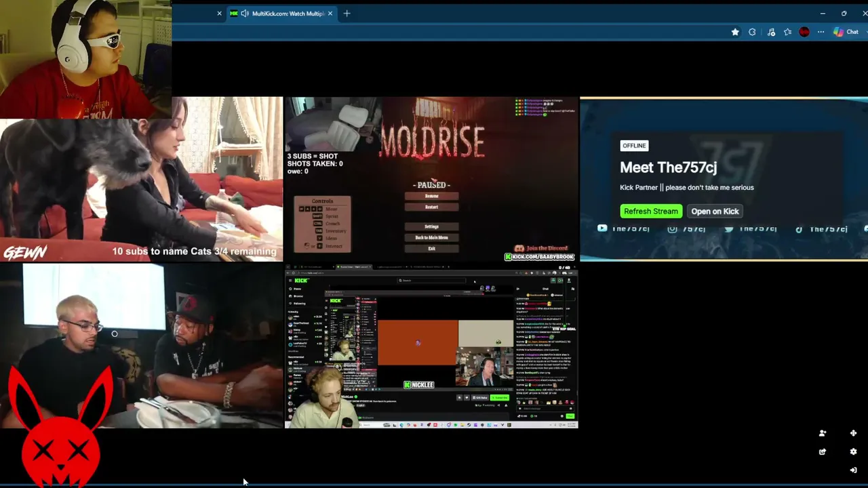The image size is (868, 488).
Task: Close the untitled tab left of MultiKick
Action: click(219, 14)
